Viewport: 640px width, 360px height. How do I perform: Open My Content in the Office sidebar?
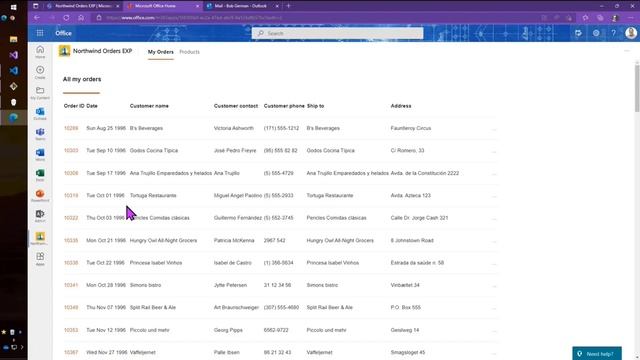point(40,93)
